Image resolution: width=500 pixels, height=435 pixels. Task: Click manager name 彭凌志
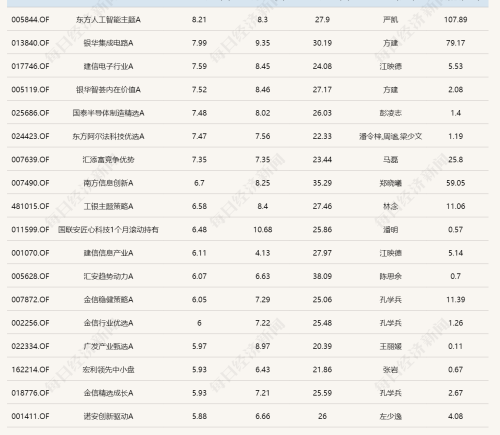(390, 113)
